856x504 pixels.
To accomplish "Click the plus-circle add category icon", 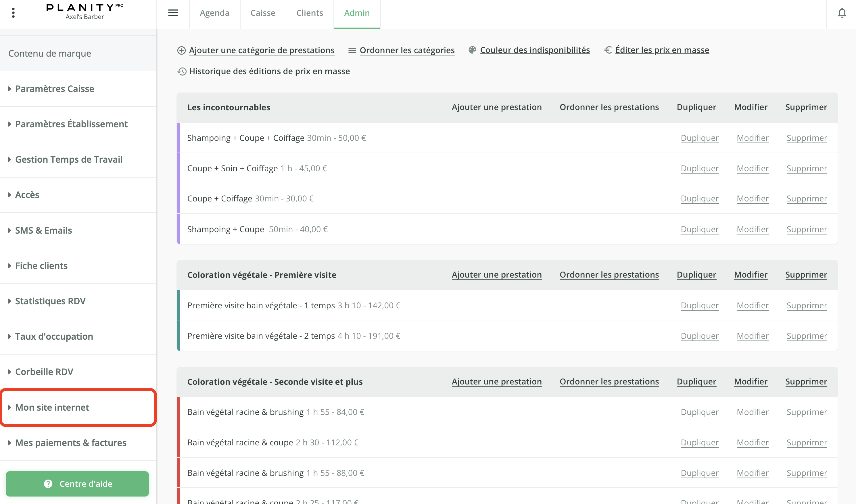I will pyautogui.click(x=181, y=50).
